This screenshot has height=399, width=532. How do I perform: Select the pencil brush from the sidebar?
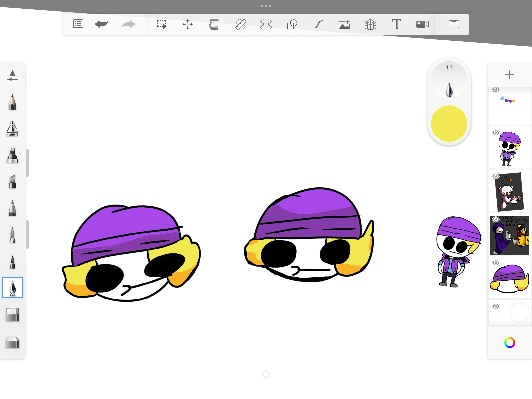pos(12,102)
